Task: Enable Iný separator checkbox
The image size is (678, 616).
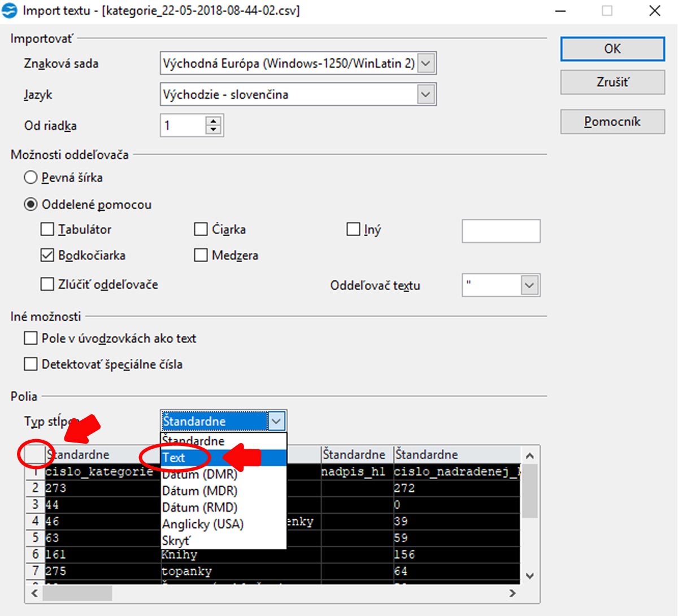Action: pos(353,229)
